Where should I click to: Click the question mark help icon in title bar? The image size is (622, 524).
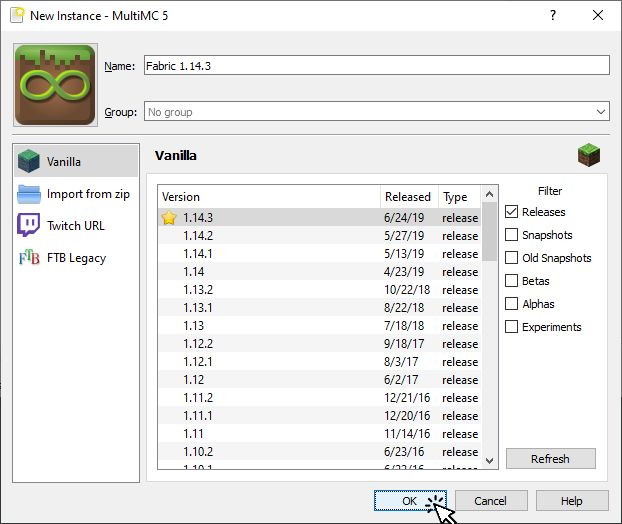tap(553, 15)
